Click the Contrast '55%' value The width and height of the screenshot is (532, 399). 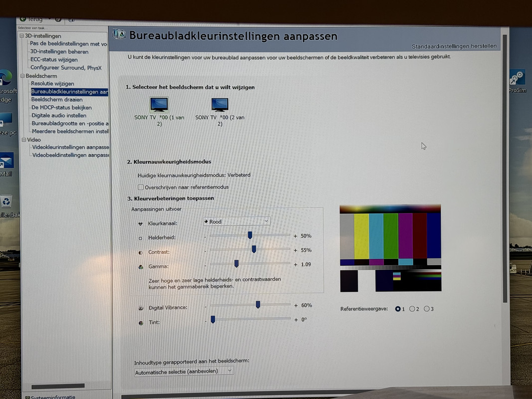[x=306, y=250]
